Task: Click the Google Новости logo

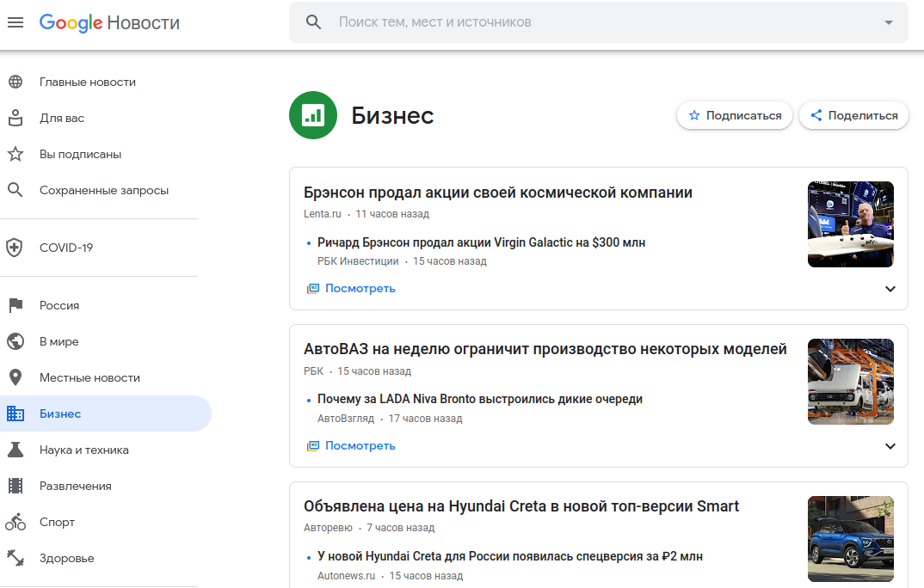Action: (x=109, y=22)
